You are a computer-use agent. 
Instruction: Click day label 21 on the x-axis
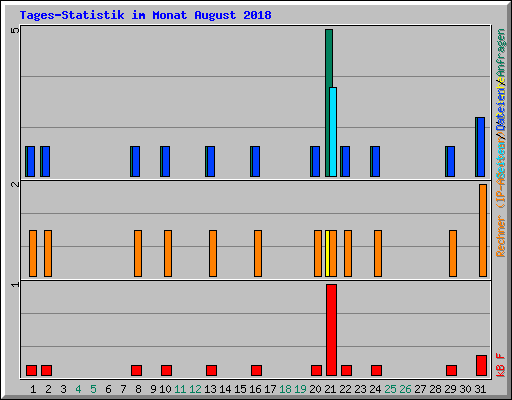click(330, 389)
